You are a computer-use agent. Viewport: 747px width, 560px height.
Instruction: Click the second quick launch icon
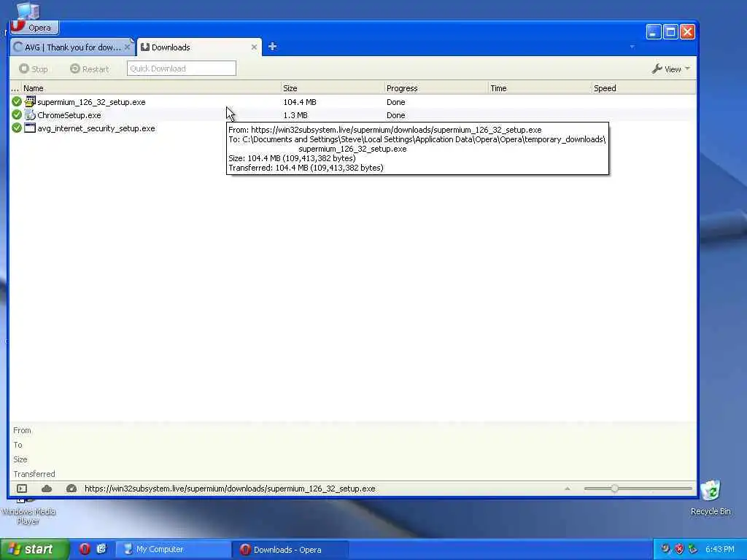point(101,549)
